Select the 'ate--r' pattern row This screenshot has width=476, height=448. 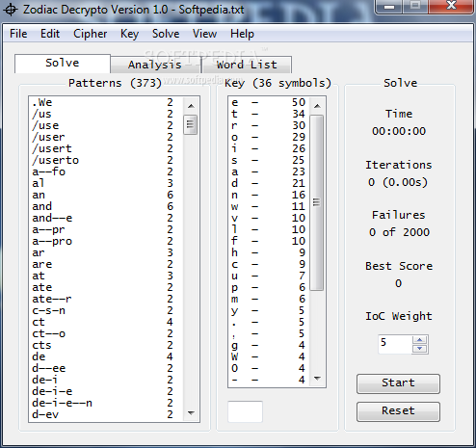(106, 299)
